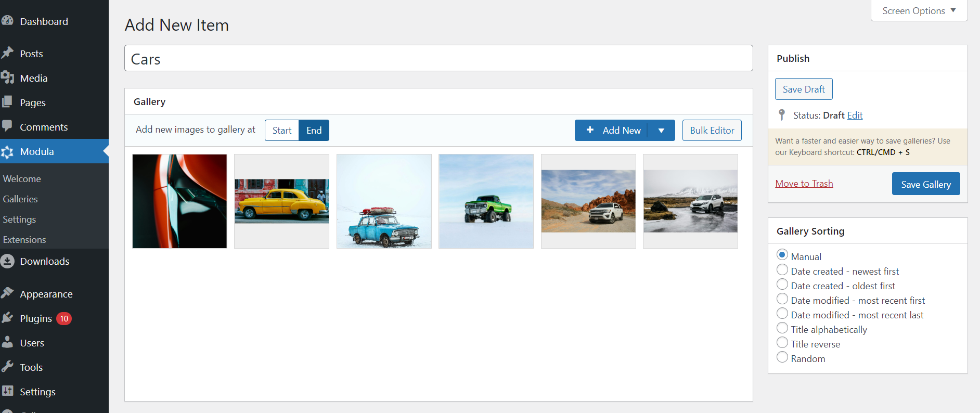The height and width of the screenshot is (413, 980).
Task: Click the Media icon in sidebar
Action: (x=7, y=78)
